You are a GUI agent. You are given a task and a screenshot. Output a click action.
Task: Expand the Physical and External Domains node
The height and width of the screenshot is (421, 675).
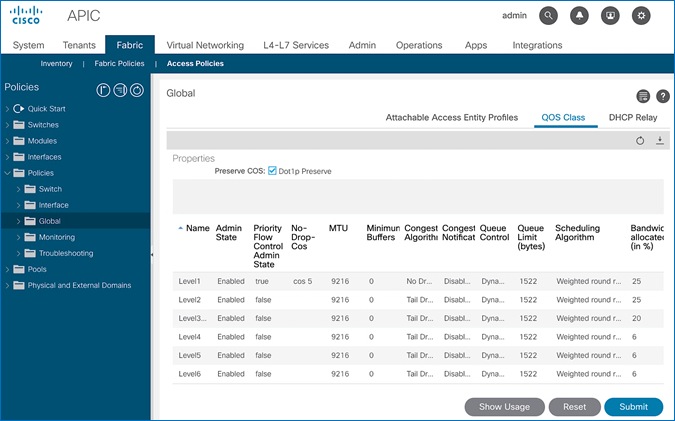coord(7,285)
